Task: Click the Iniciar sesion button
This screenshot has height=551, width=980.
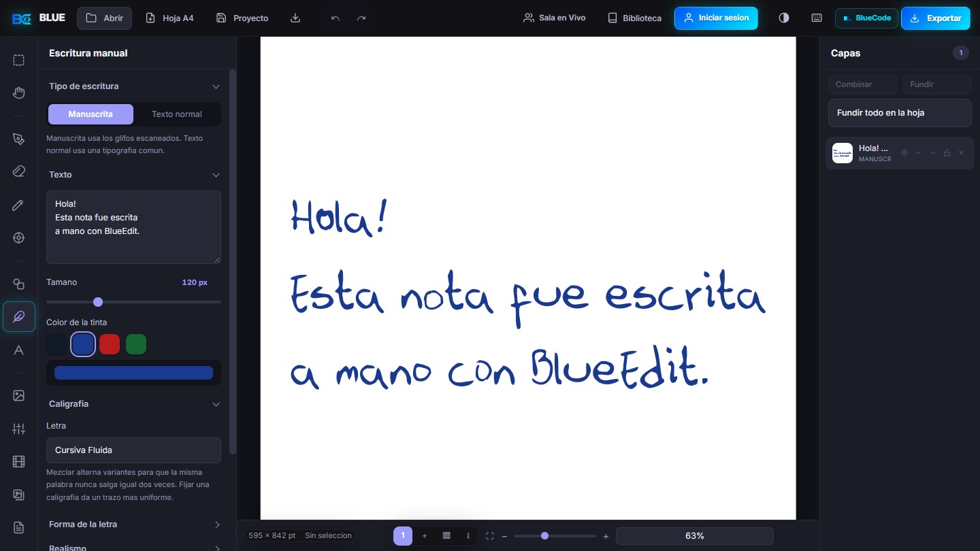Action: pos(716,18)
